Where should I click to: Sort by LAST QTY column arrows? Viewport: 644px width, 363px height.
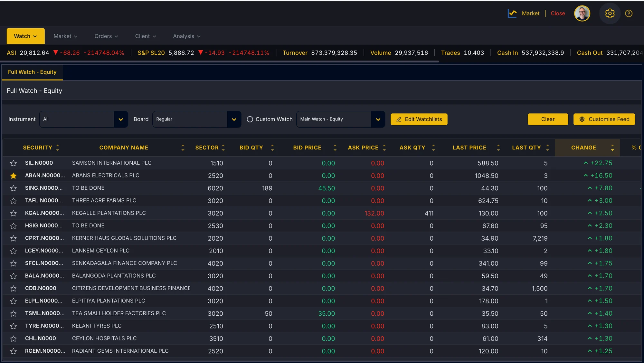pyautogui.click(x=548, y=148)
